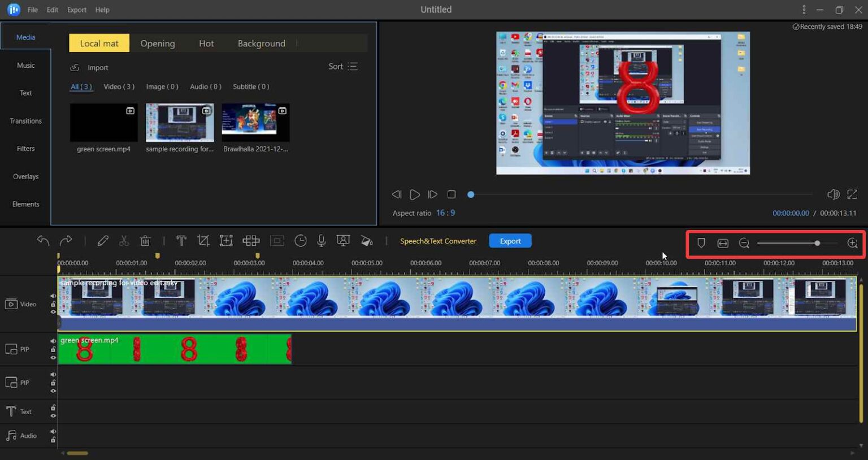The image size is (868, 460).
Task: Set clip duration with clock icon
Action: (301, 241)
